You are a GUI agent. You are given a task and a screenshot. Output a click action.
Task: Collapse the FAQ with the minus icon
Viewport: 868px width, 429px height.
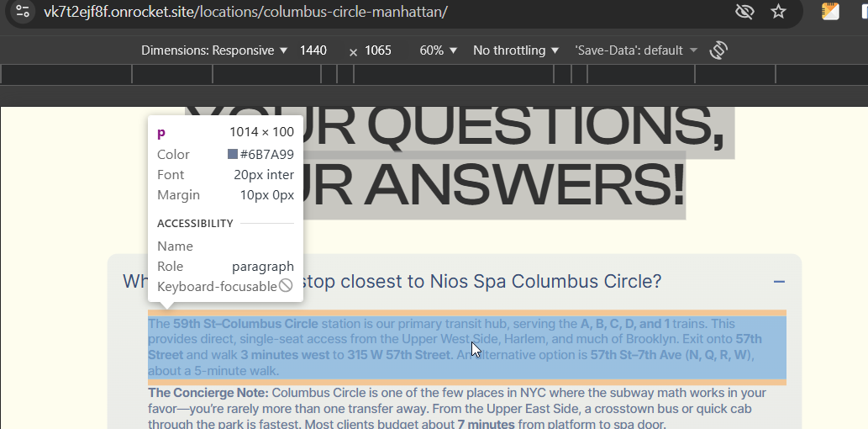point(779,282)
